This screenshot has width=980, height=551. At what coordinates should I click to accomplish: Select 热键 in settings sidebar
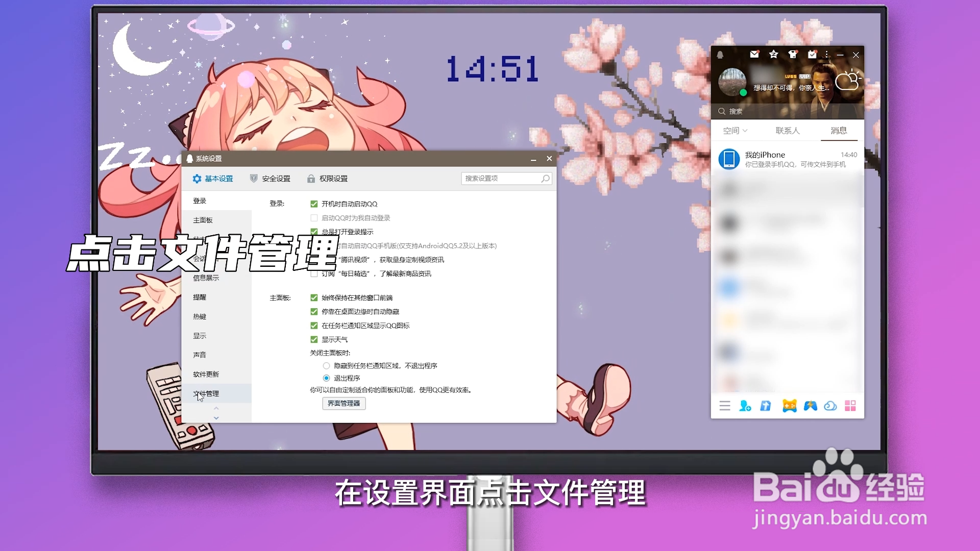pos(216,317)
